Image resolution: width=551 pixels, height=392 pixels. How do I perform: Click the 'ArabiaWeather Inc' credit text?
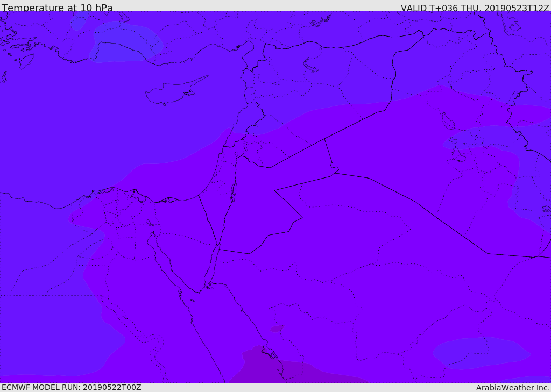[x=513, y=388]
